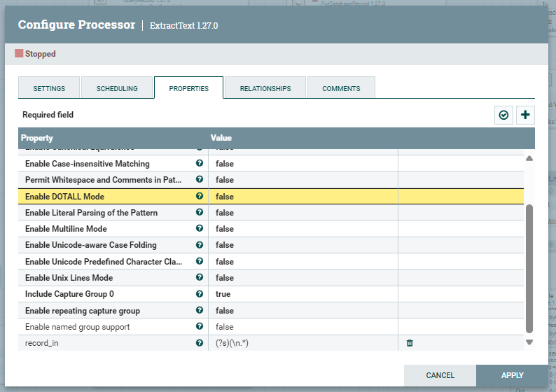Click help icon for Enable Unix Lines Mode

200,277
